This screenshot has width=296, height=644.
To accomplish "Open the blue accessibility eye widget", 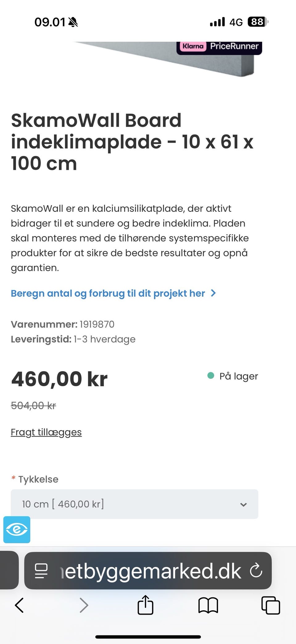I will tap(17, 529).
